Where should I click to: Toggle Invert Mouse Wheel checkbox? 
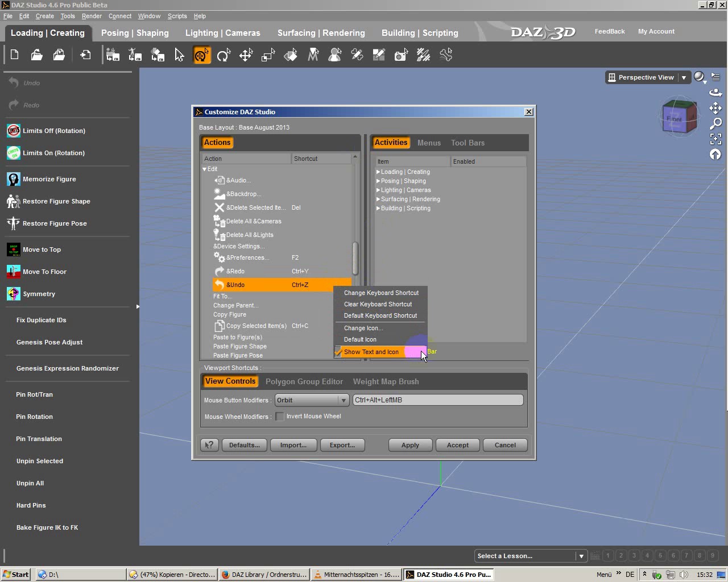click(x=280, y=417)
